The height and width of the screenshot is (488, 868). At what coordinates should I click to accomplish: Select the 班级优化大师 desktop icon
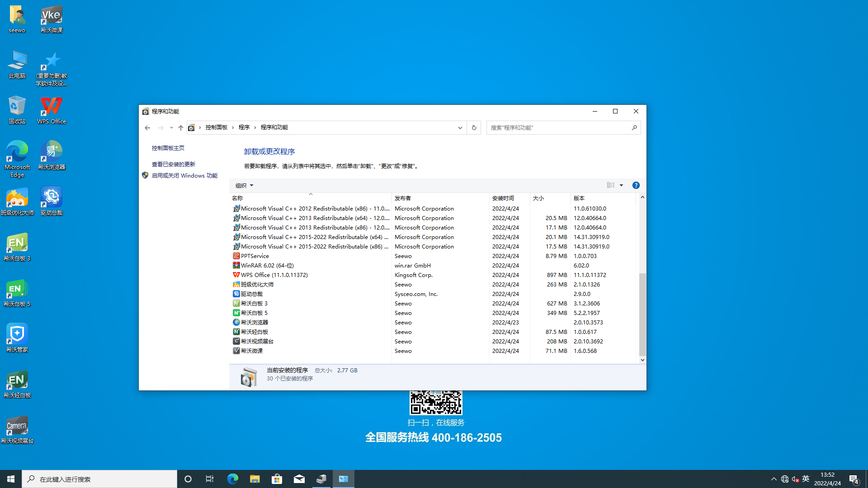pos(17,202)
